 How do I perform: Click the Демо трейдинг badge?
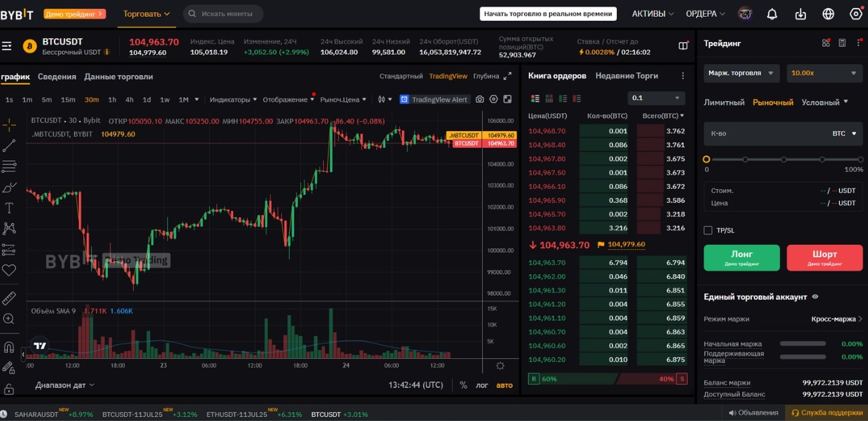pyautogui.click(x=75, y=13)
